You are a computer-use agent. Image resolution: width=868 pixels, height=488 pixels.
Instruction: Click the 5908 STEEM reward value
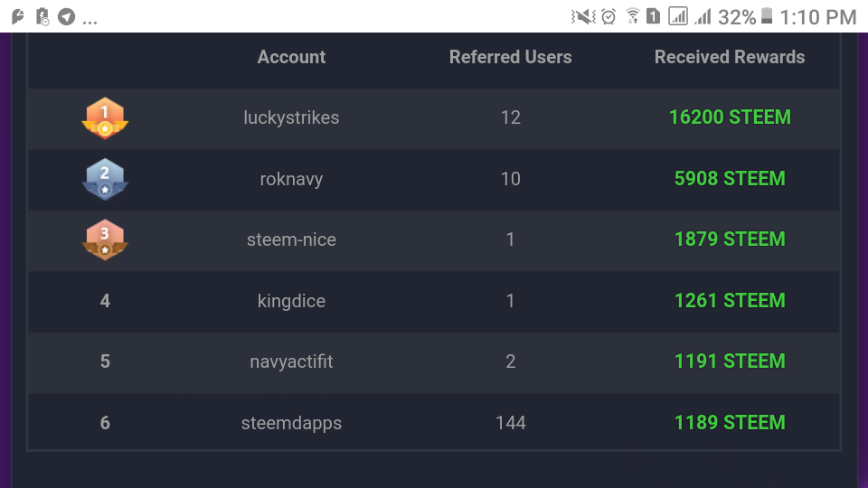point(730,179)
